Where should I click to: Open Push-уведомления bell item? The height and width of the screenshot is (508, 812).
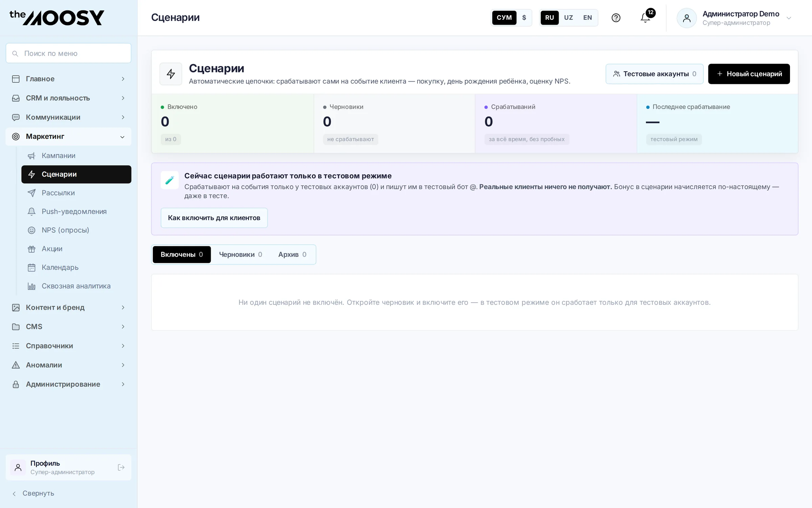tap(76, 211)
